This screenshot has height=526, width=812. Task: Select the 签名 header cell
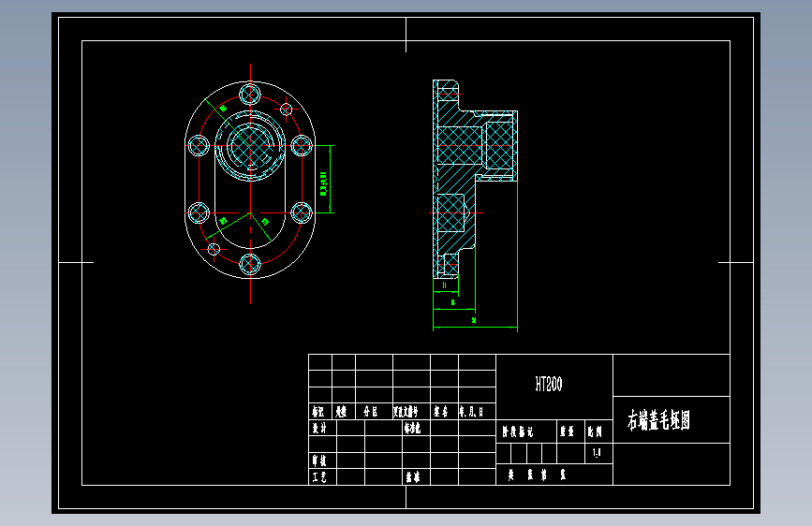[x=441, y=412]
